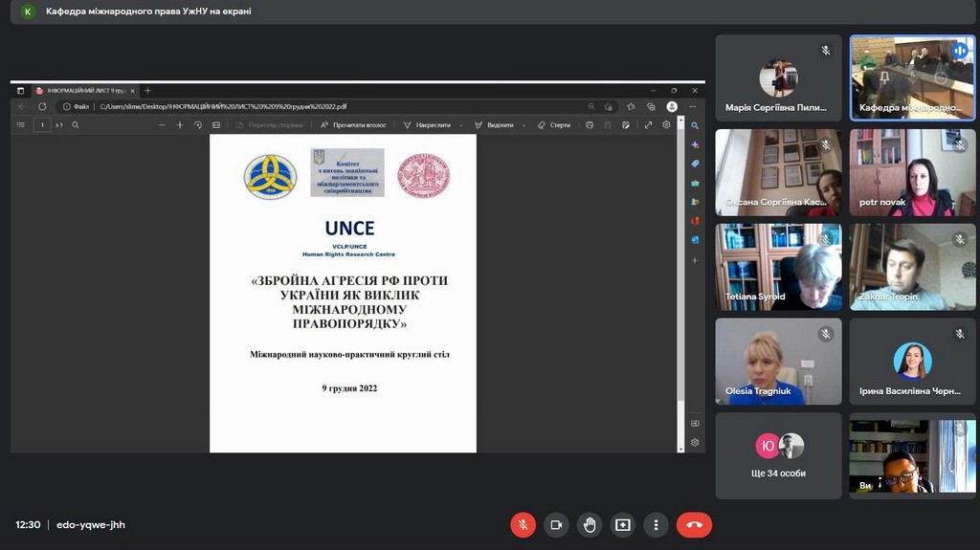The height and width of the screenshot is (550, 980).
Task: Expand the 'Виділити' highlight dropdown arrow
Action: tap(523, 125)
